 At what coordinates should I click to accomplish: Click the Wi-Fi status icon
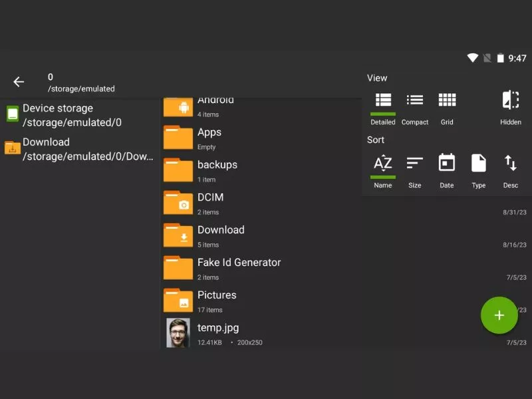click(472, 58)
